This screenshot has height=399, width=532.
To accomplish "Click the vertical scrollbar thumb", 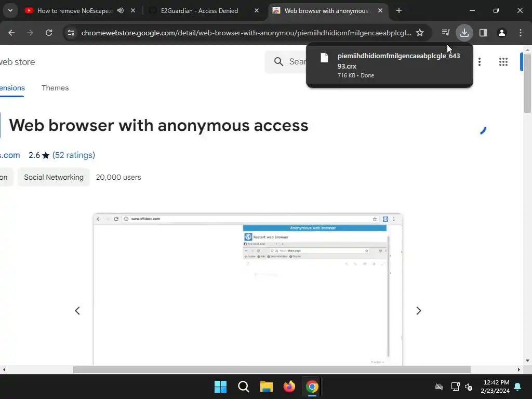I will click(527, 83).
